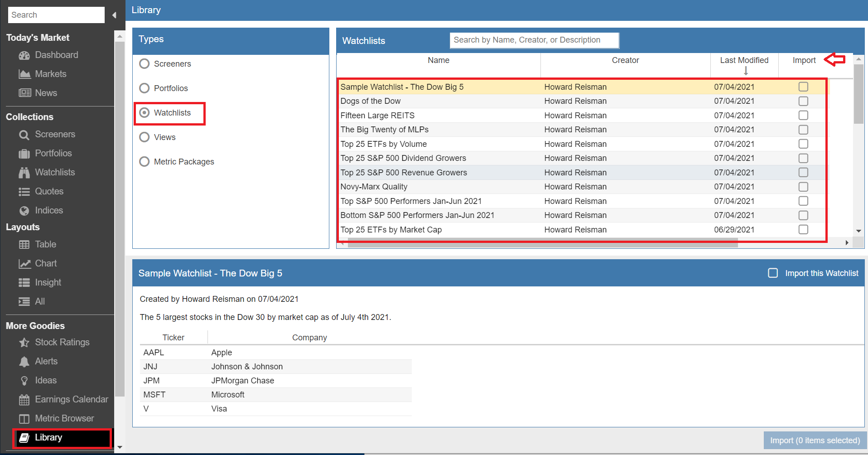The height and width of the screenshot is (455, 868).
Task: Open Markets chart icon in sidebar
Action: coord(24,74)
